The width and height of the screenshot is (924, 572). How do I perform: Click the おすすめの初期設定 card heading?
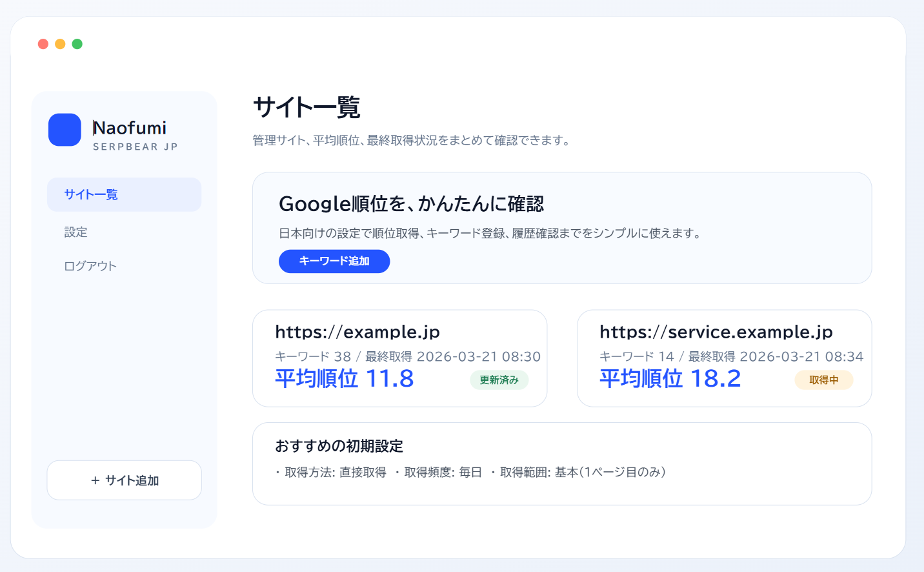[339, 446]
